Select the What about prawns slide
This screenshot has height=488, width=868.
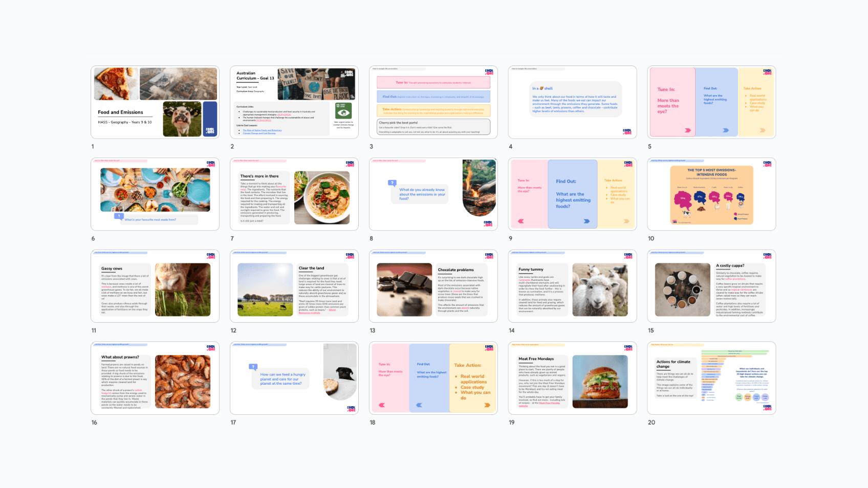point(155,378)
